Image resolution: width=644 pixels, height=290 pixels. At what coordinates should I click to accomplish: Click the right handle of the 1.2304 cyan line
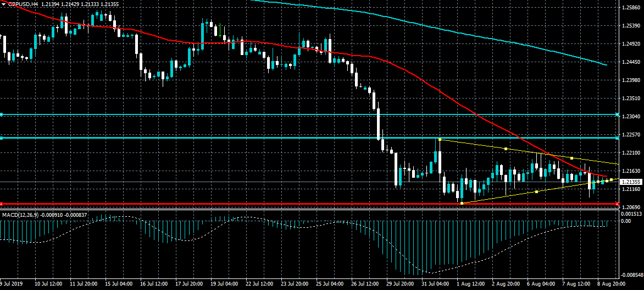click(x=618, y=114)
